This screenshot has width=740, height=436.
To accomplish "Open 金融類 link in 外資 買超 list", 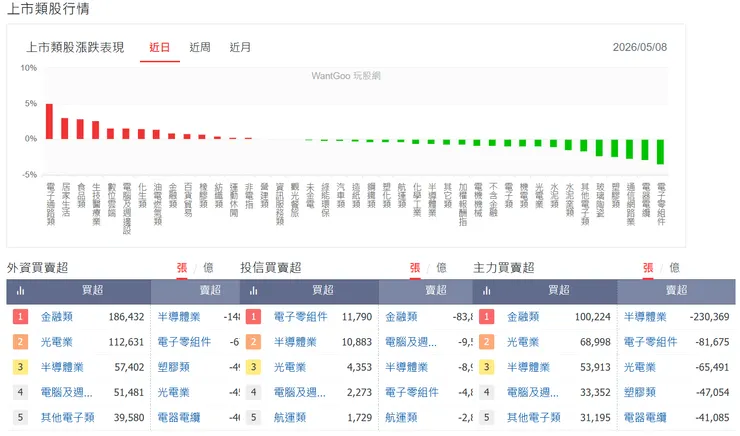I will pos(57,317).
